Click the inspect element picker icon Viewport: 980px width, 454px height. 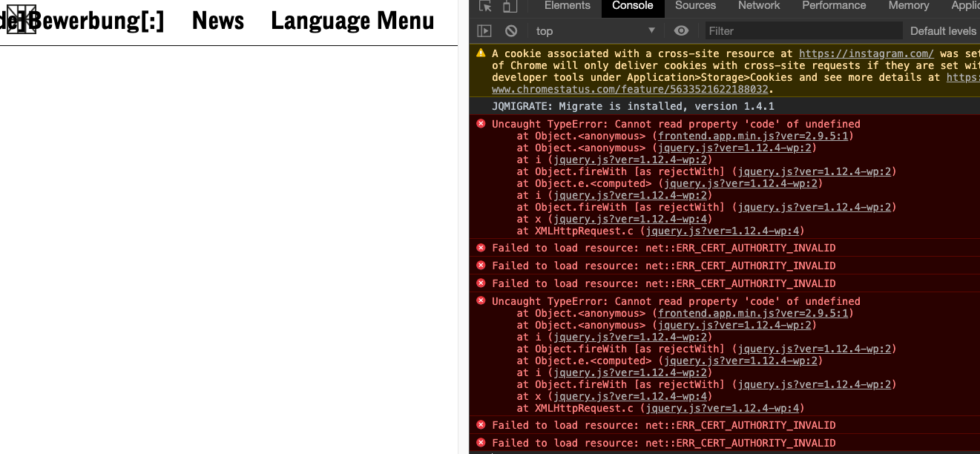[x=485, y=6]
